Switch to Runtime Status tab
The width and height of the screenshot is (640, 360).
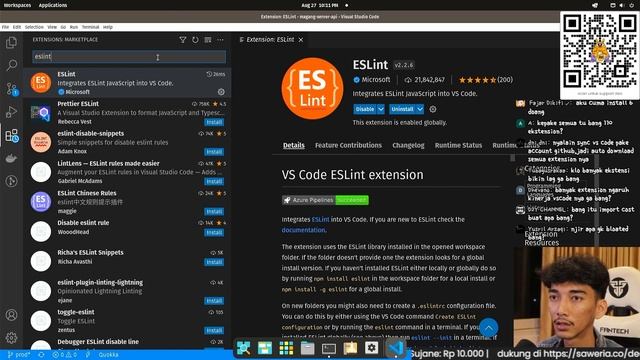pos(458,145)
